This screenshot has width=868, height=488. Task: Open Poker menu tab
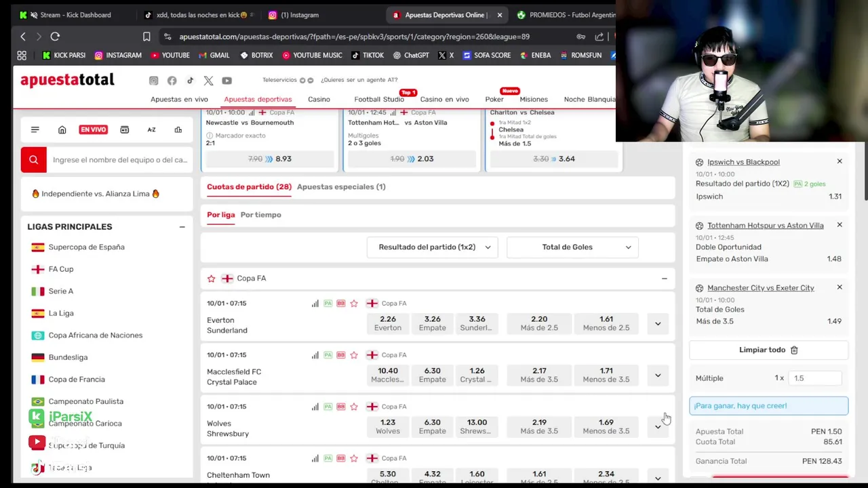click(x=494, y=100)
